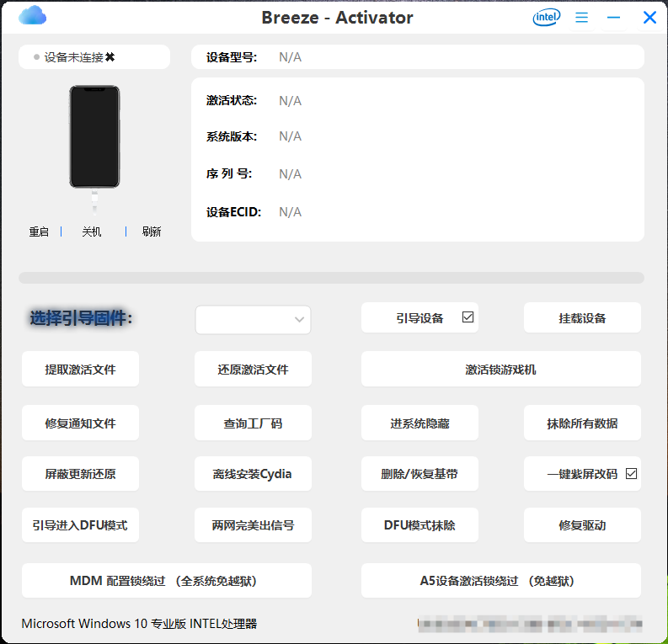
Task: Click the MDM 配置锁绕过 button
Action: tap(167, 581)
